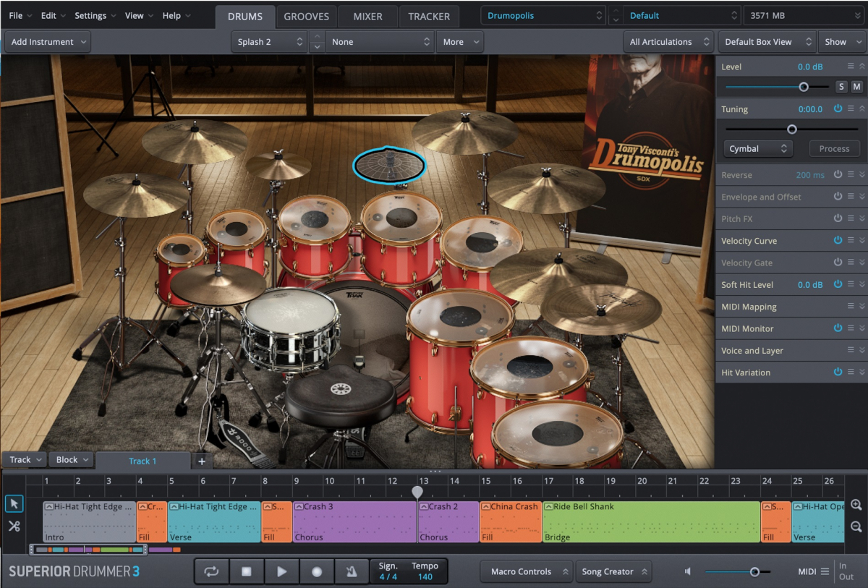Select the arrow pointer tool
Screen dimensions: 868x588
pos(14,503)
